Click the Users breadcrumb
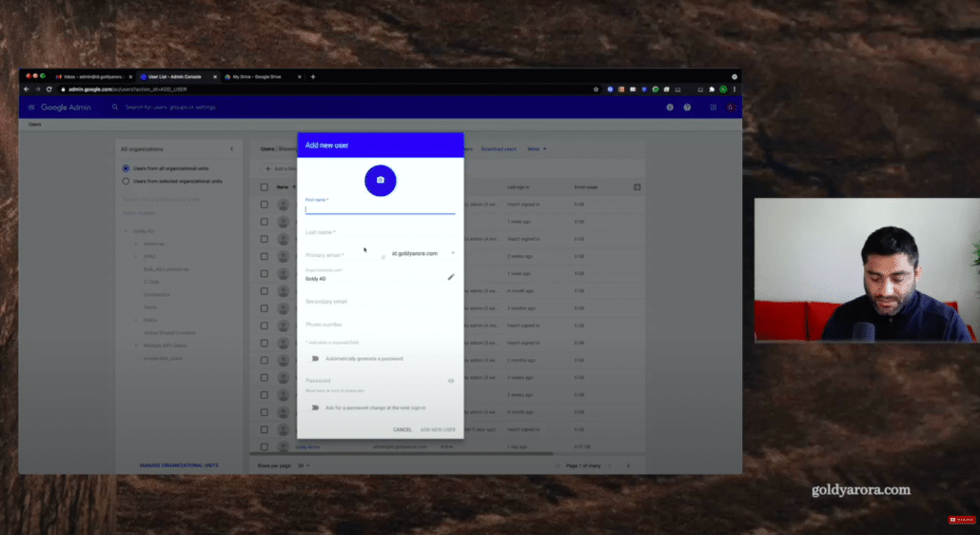980x535 pixels. click(34, 125)
